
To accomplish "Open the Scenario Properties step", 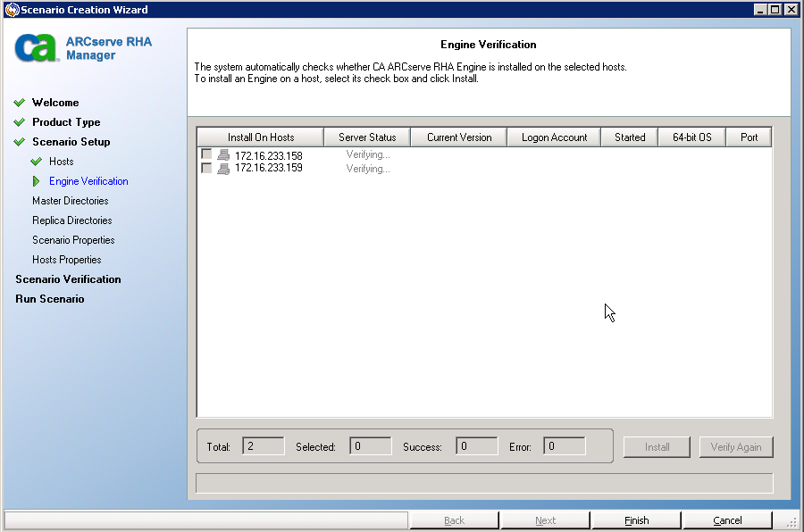I will (x=72, y=239).
